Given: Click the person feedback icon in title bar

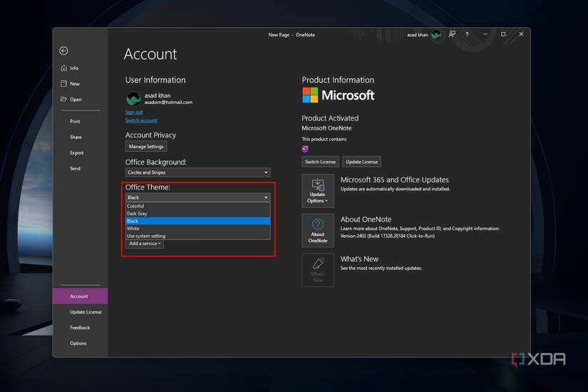Looking at the screenshot, I should click(x=452, y=34).
